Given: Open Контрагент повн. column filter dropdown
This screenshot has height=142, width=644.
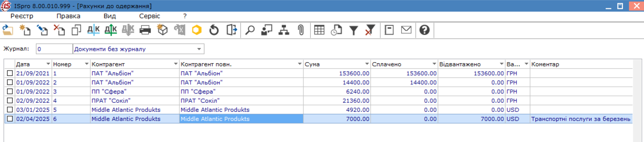Looking at the screenshot, I should point(300,64).
